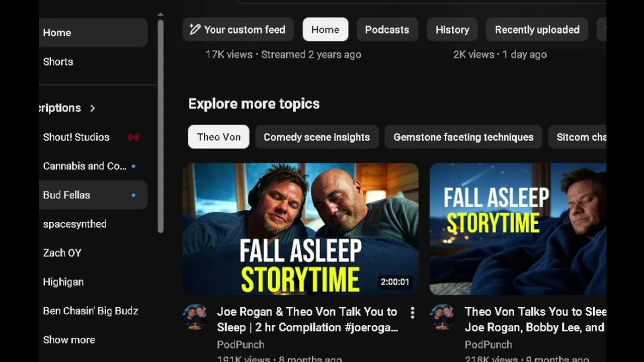The image size is (644, 362).
Task: Open PodPunch channel name under Theo Von Talks video
Action: coord(488,344)
